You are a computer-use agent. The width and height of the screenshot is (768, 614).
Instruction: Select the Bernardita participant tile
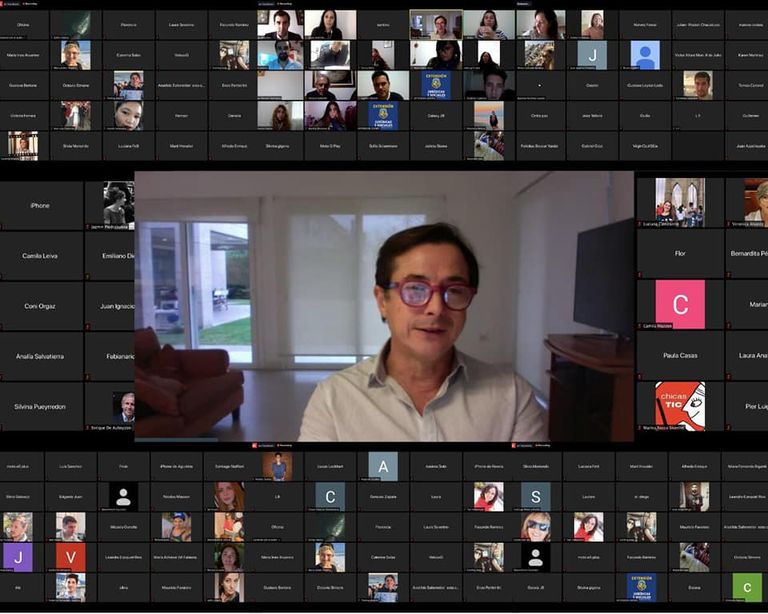coord(747,254)
